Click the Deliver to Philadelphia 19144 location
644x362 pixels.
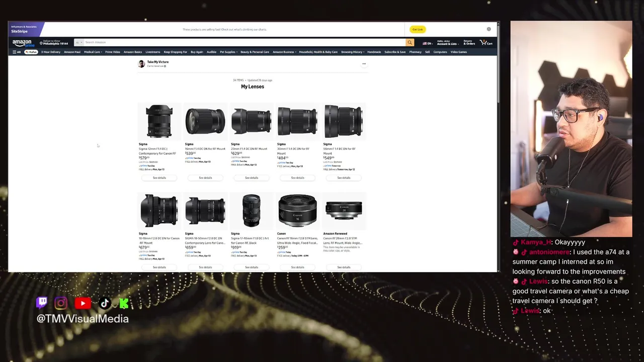54,43
